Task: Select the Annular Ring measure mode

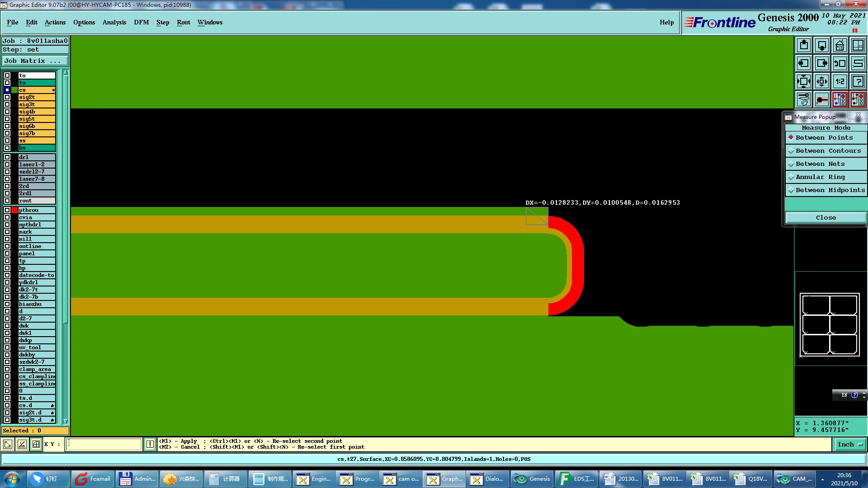Action: click(820, 177)
